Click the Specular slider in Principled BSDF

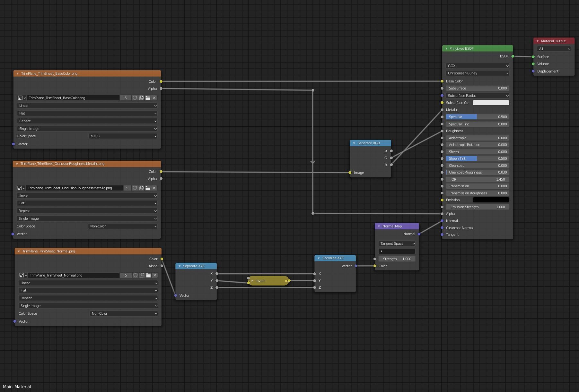point(477,117)
